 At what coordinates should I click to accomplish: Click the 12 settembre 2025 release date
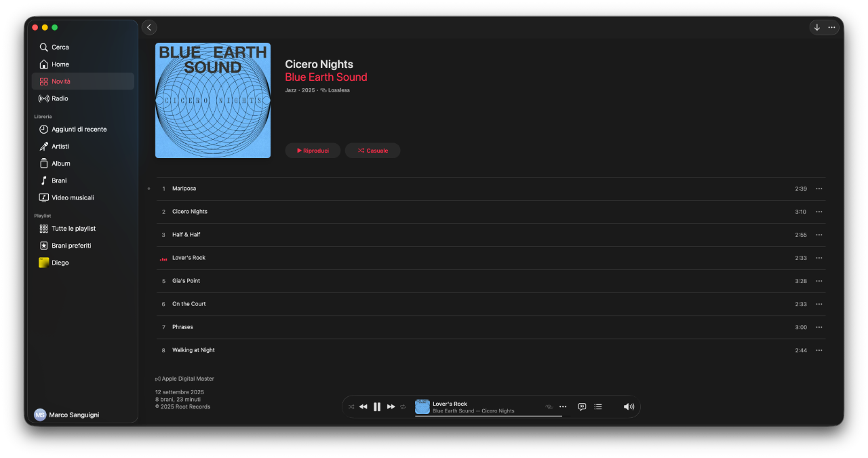[180, 392]
